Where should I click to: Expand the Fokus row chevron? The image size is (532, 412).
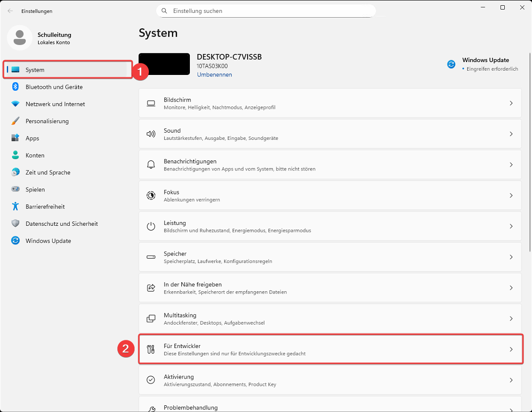pos(511,196)
